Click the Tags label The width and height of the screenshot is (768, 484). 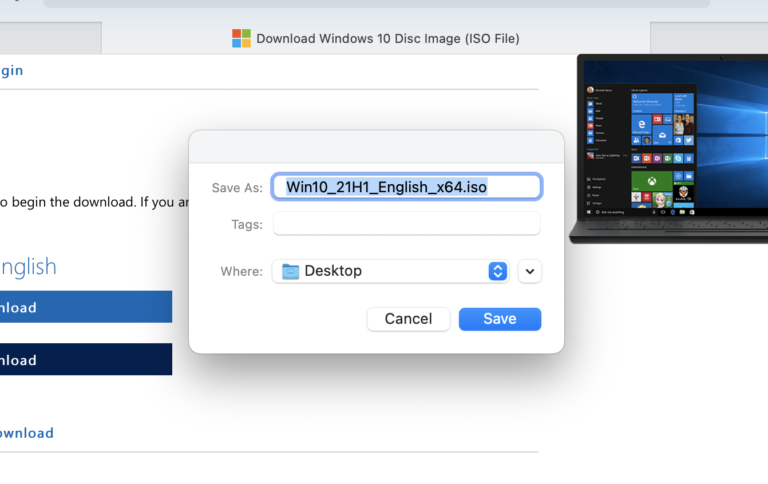click(247, 224)
